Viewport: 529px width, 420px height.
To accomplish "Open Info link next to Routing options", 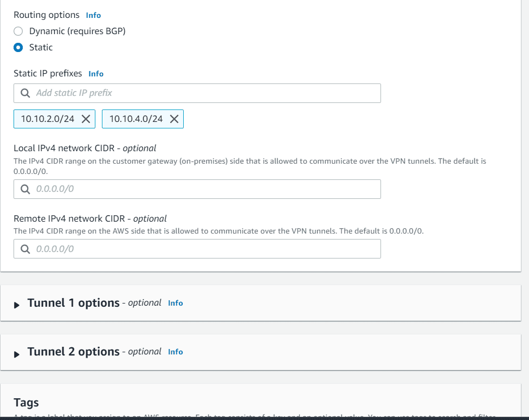I will point(93,15).
